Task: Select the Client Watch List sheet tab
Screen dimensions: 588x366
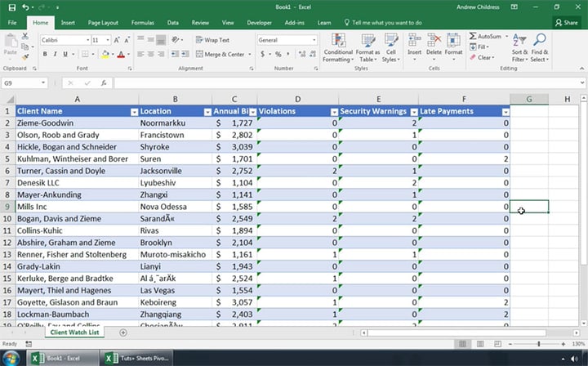Action: pyautogui.click(x=74, y=333)
